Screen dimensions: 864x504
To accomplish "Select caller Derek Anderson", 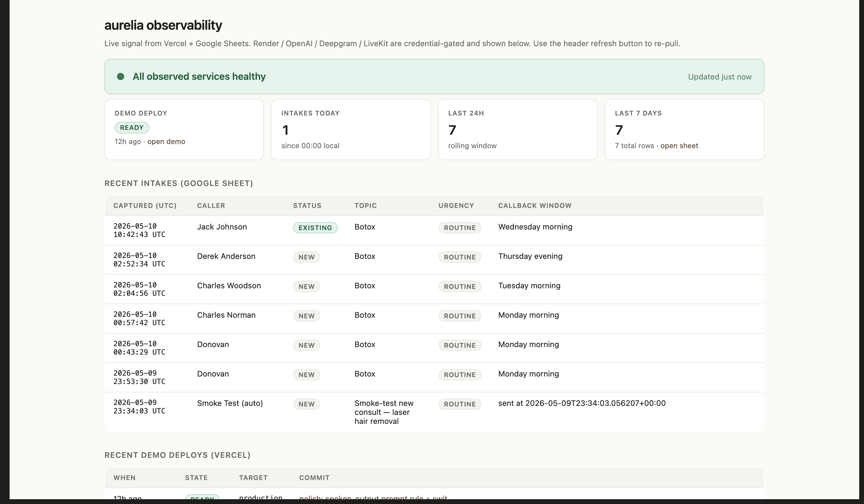I will [226, 256].
